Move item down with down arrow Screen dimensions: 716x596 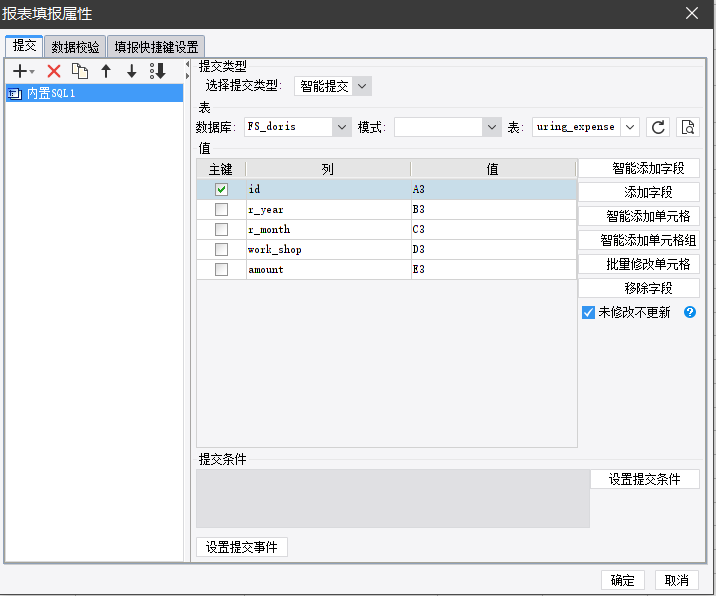(132, 71)
